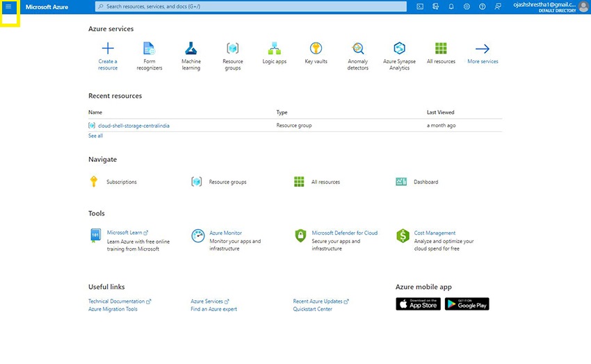Image resolution: width=591 pixels, height=364 pixels.
Task: Click the Subscriptions label under Navigate
Action: 122,182
